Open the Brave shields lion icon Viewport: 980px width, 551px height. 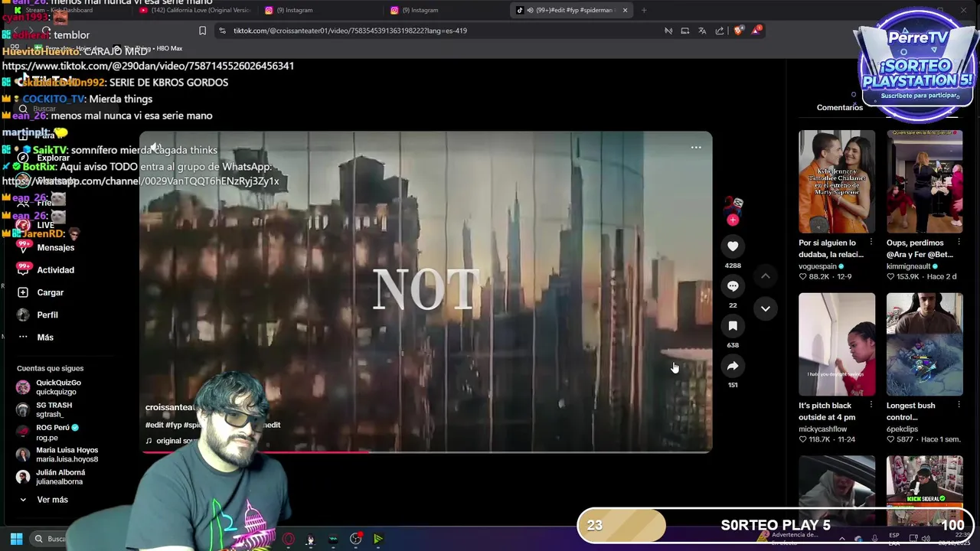click(x=738, y=31)
